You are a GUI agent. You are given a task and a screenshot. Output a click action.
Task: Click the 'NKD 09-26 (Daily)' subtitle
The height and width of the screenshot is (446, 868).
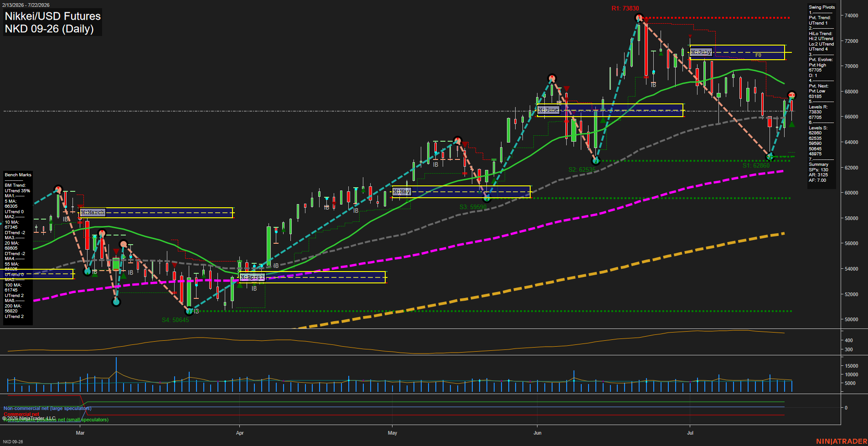pyautogui.click(x=49, y=29)
